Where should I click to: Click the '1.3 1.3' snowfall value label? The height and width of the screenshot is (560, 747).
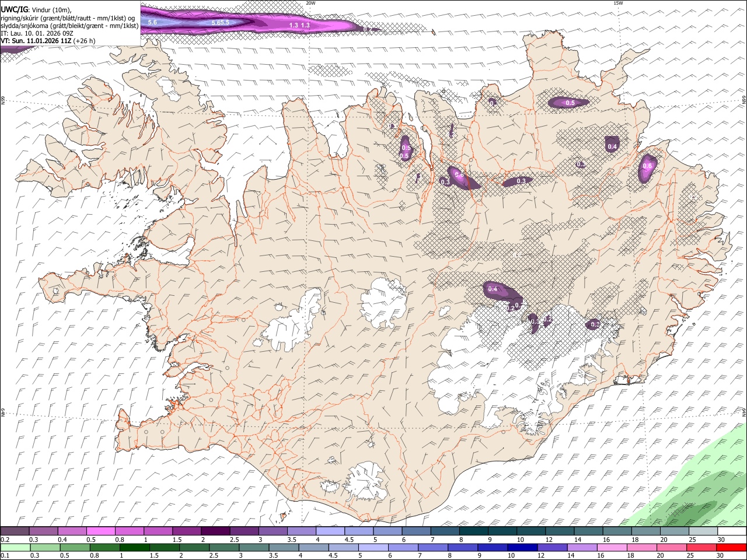coord(299,26)
